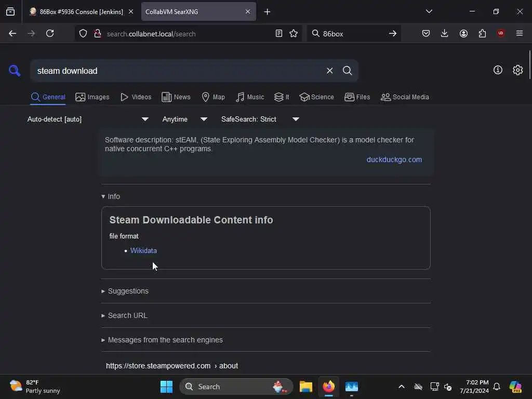Open Auto-detect language dropdown

tap(88, 119)
